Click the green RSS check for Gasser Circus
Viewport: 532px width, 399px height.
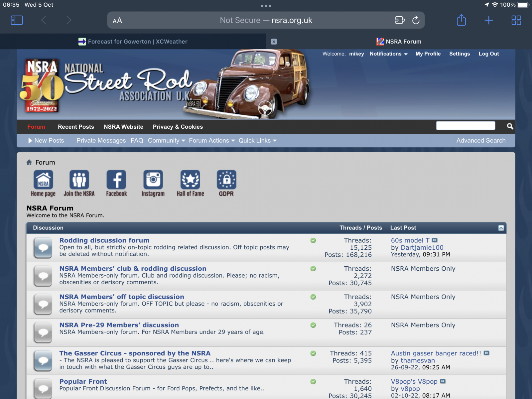[x=313, y=353]
